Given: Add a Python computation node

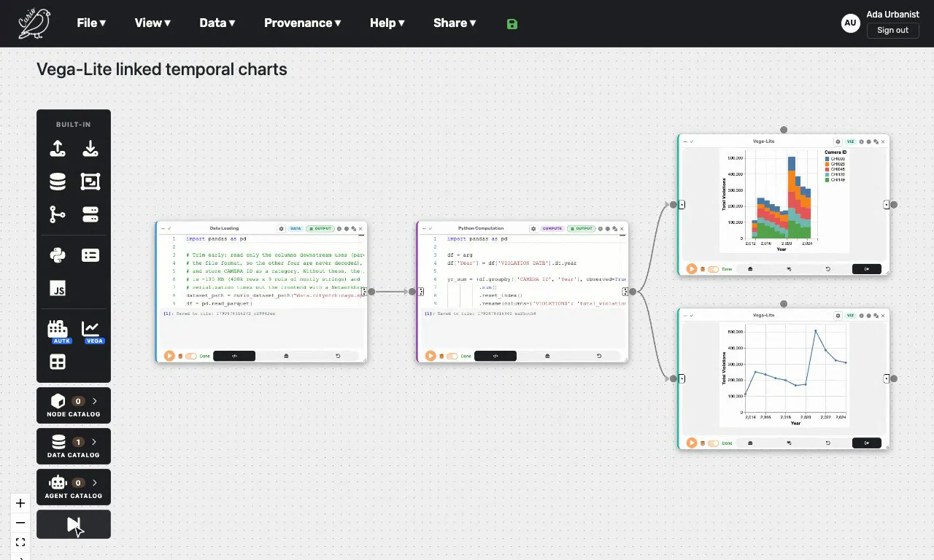Looking at the screenshot, I should point(58,255).
